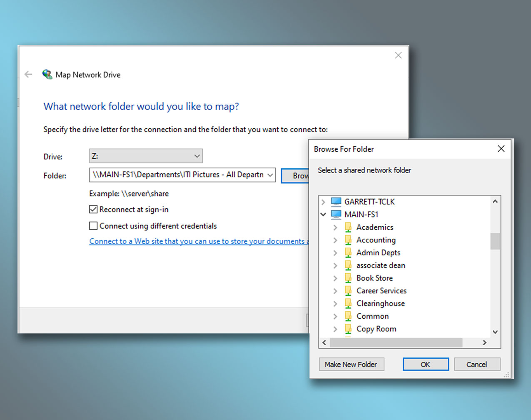This screenshot has height=420, width=531.
Task: Click the back arrow in Map Network Drive
Action: click(x=28, y=75)
